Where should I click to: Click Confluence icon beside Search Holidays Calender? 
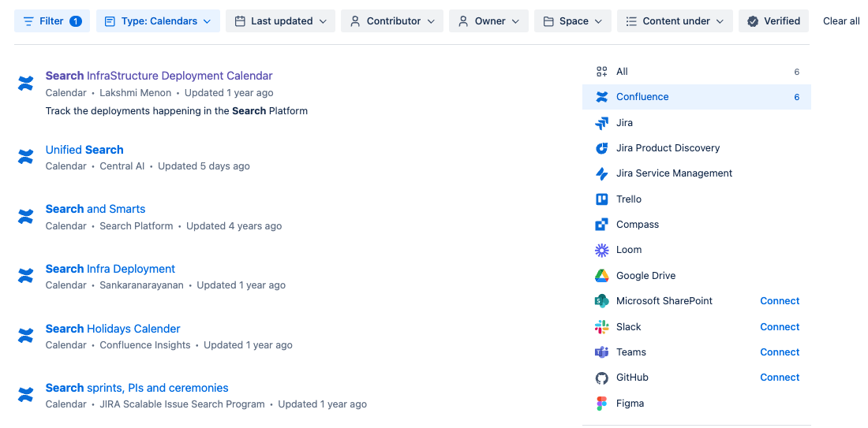25,336
